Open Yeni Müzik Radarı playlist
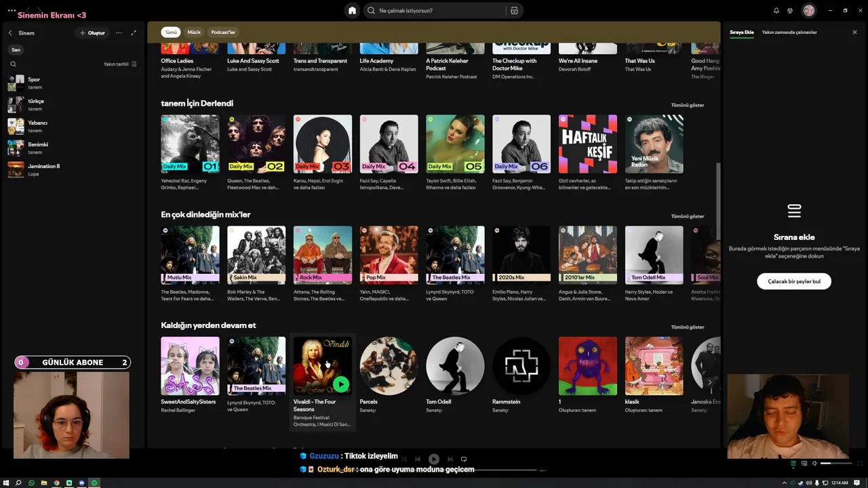Image resolution: width=868 pixels, height=488 pixels. [654, 144]
